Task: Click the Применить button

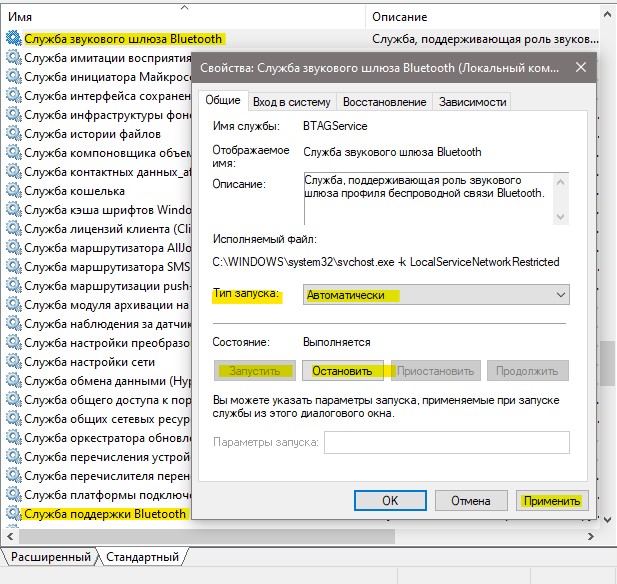Action: point(552,501)
